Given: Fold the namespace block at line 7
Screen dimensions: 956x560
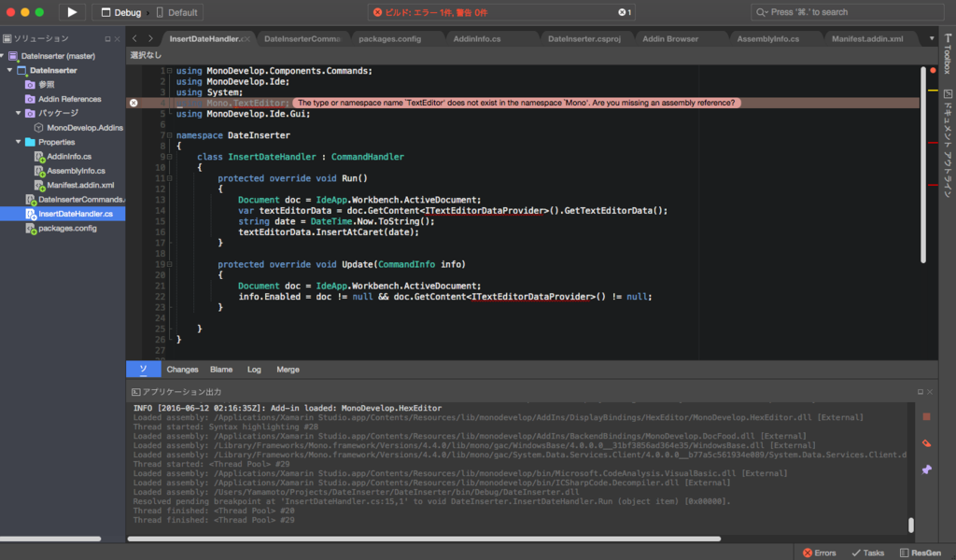Looking at the screenshot, I should click(170, 135).
